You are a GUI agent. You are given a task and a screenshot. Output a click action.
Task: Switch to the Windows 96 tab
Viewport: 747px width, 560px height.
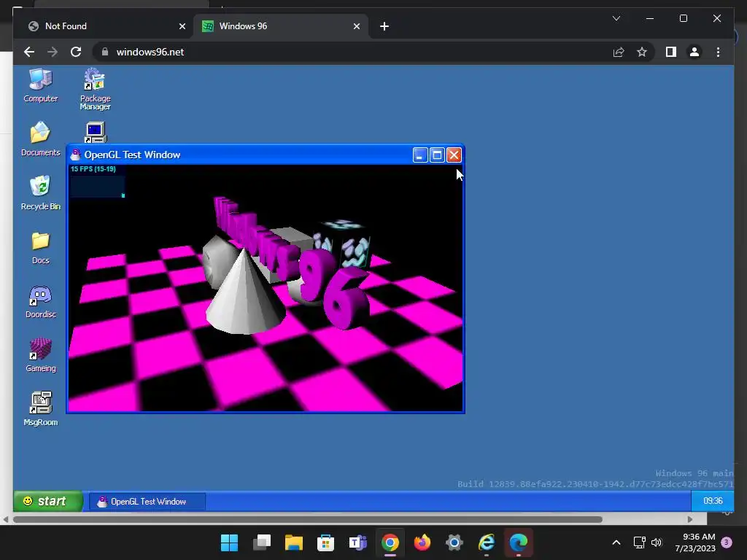pyautogui.click(x=281, y=26)
